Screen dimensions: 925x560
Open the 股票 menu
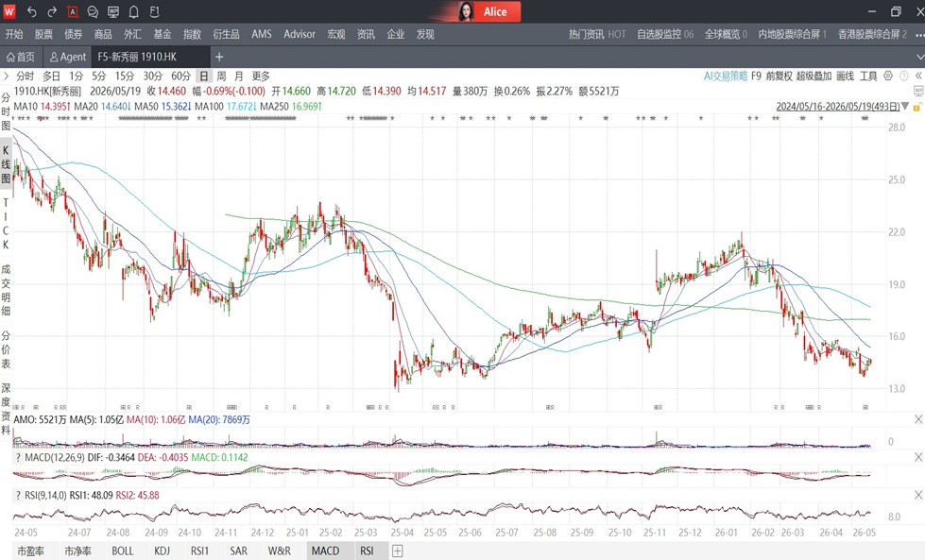pos(43,34)
